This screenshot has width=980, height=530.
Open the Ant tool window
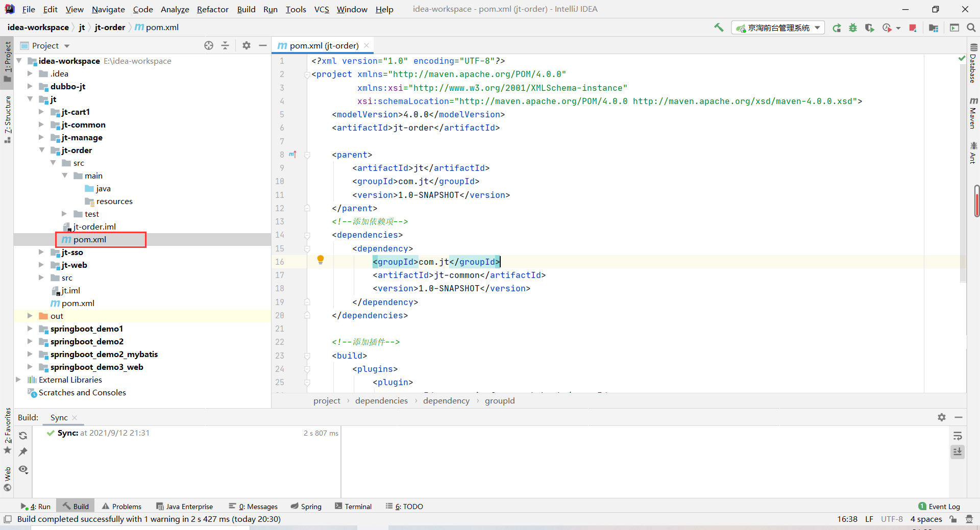point(973,153)
